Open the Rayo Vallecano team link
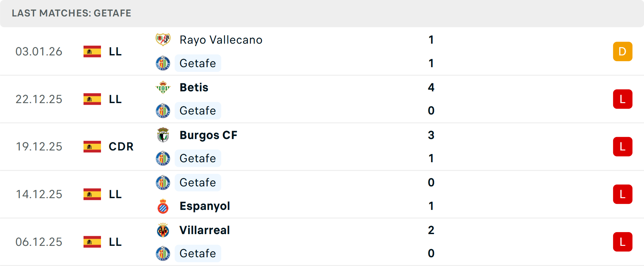The width and height of the screenshot is (644, 266). pos(221,40)
